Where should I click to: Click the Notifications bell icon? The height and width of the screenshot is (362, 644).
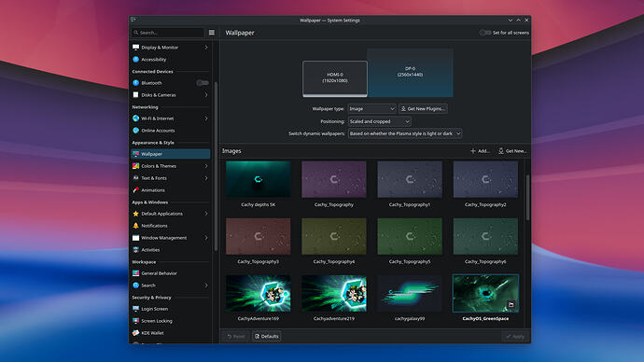[x=135, y=226]
